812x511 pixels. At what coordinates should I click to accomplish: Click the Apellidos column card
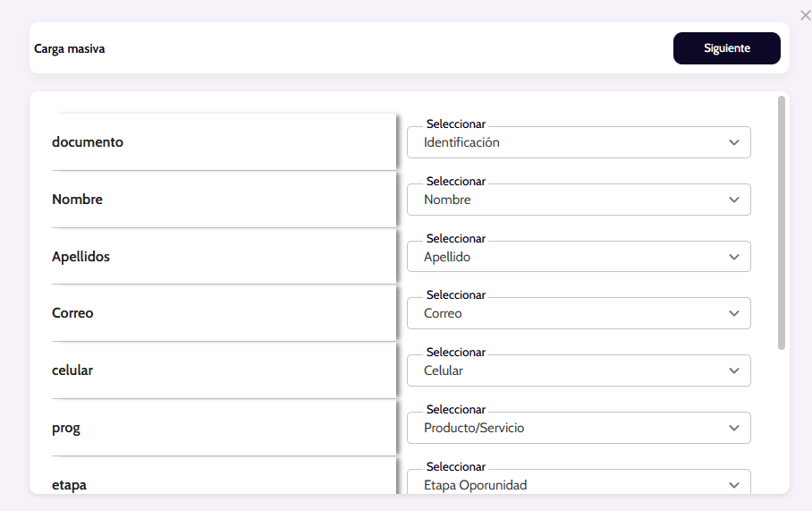(224, 257)
